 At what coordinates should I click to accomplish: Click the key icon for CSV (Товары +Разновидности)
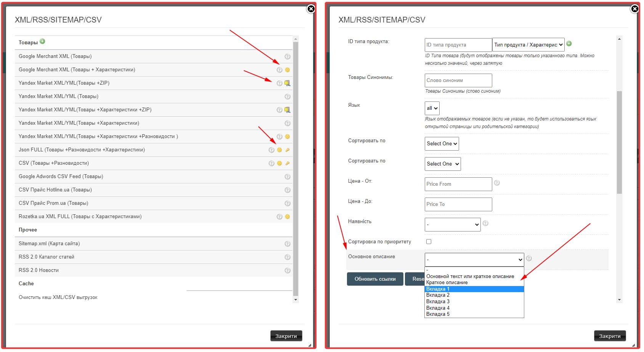pyautogui.click(x=288, y=163)
